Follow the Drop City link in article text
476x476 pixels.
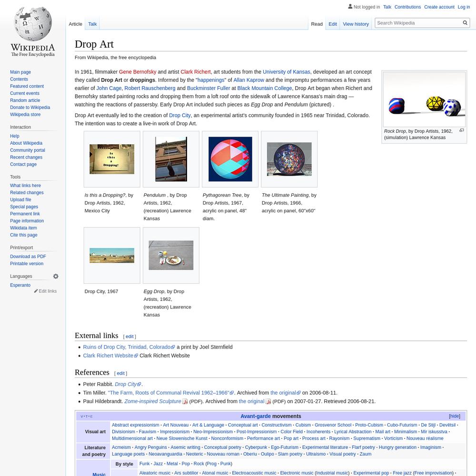[x=180, y=115]
